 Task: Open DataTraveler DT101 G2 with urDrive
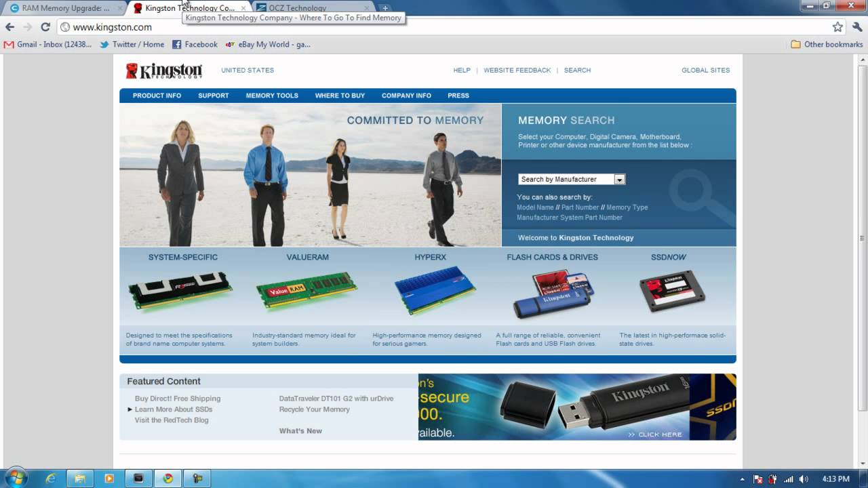coord(336,399)
